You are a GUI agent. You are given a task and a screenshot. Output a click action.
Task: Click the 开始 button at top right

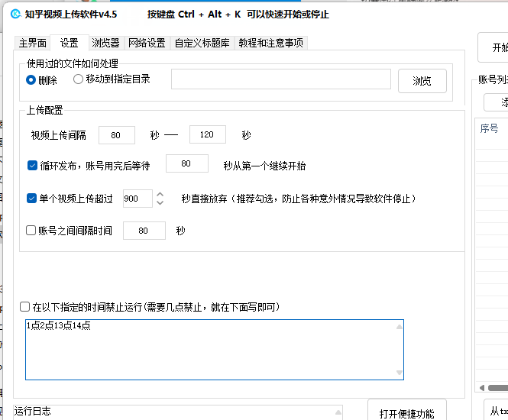[493, 47]
